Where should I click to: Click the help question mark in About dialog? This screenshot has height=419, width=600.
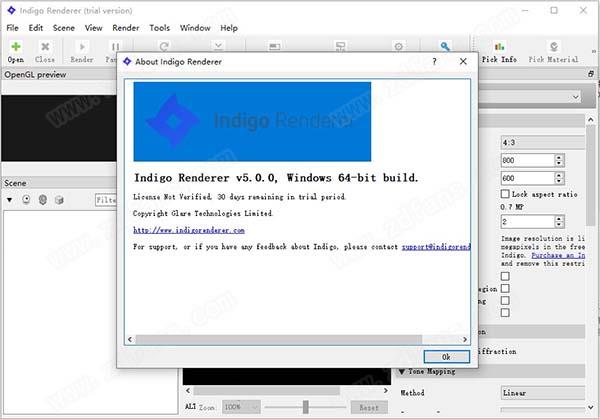[x=434, y=61]
